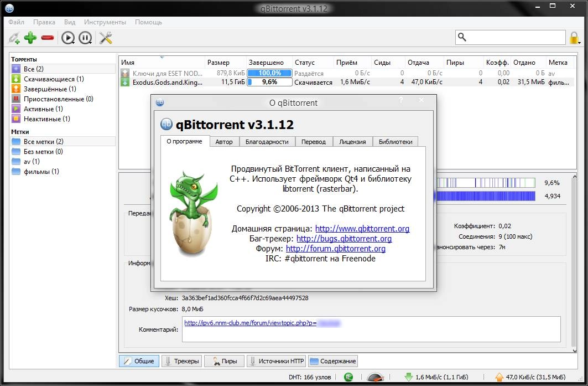Sort by the Приём column header
Screen dimensions: 588x386
pyautogui.click(x=352, y=63)
